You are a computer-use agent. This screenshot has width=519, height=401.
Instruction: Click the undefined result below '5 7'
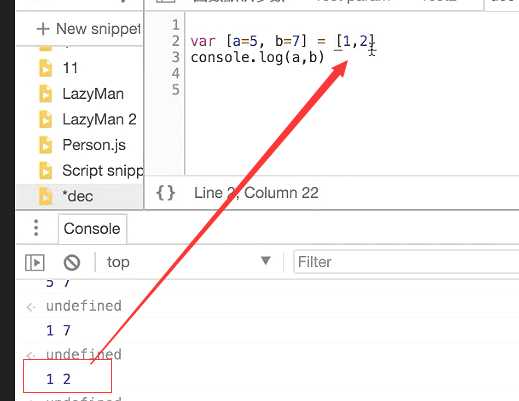click(x=84, y=306)
